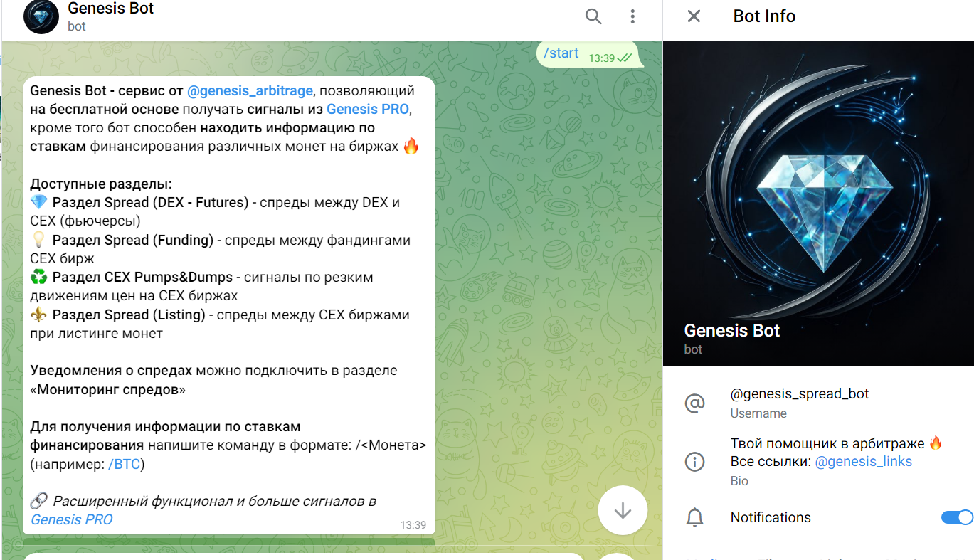Screen dimensions: 974x560
Task: Click the bell icon beside Notifications
Action: (694, 518)
